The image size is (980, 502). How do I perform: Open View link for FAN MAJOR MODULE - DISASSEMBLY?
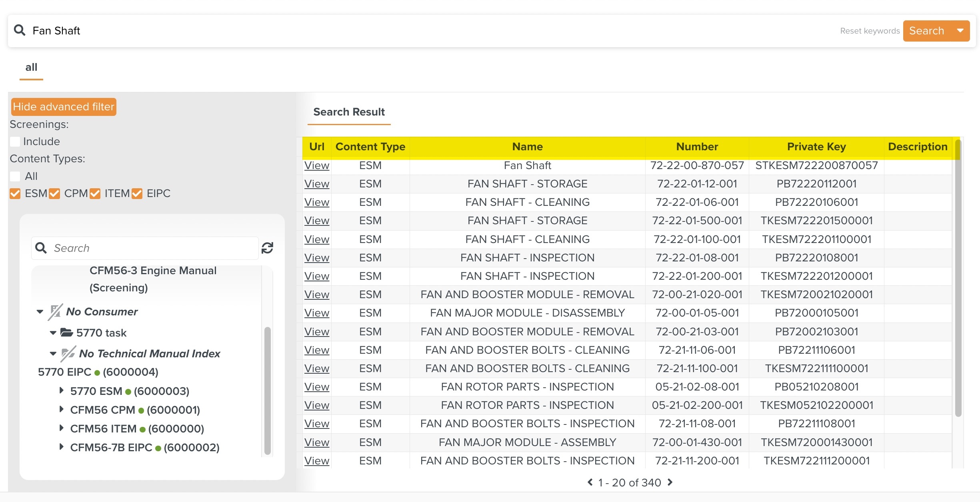pyautogui.click(x=317, y=313)
